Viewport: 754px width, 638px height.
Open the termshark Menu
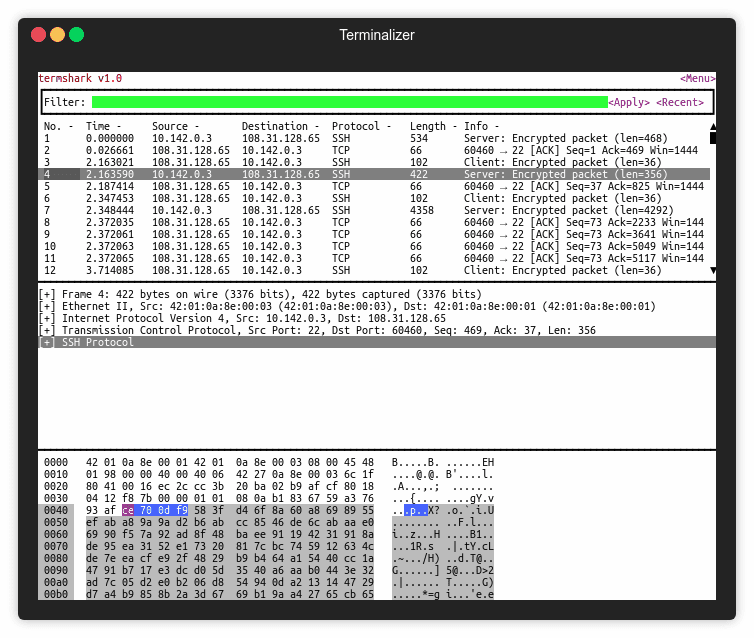pyautogui.click(x=697, y=78)
